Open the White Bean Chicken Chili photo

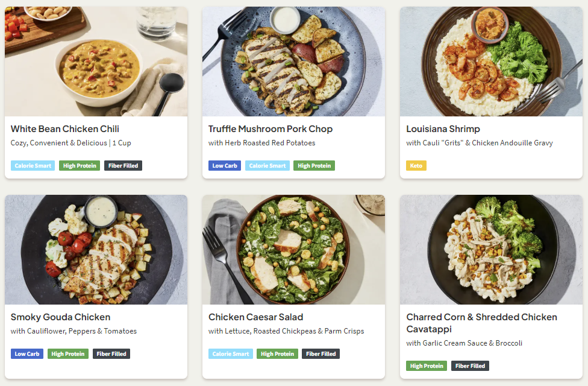coord(96,61)
